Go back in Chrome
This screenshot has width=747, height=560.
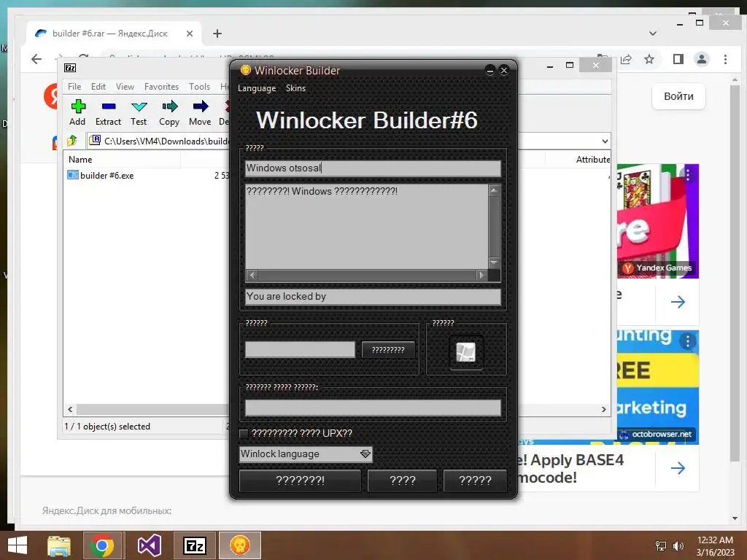coord(36,59)
